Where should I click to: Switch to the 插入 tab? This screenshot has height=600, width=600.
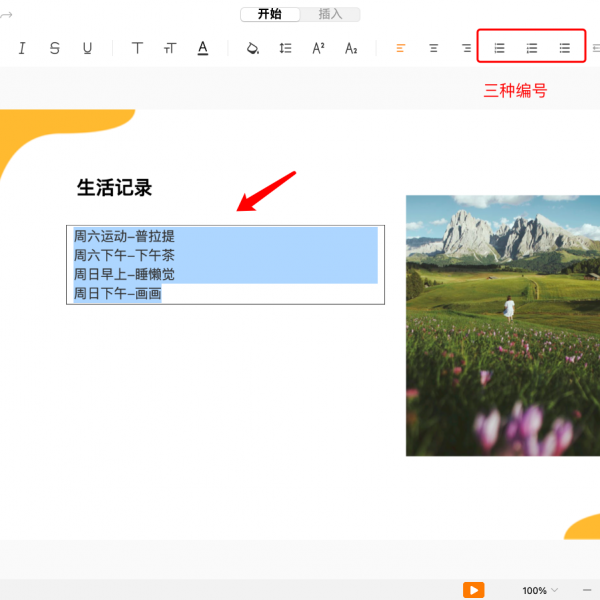330,14
